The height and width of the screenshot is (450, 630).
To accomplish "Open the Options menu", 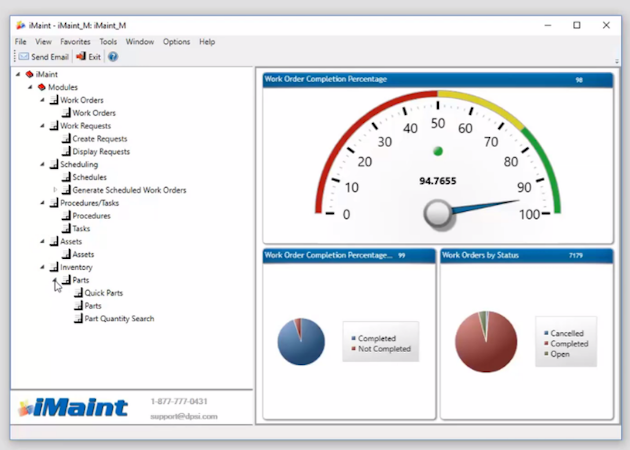I will (x=176, y=42).
